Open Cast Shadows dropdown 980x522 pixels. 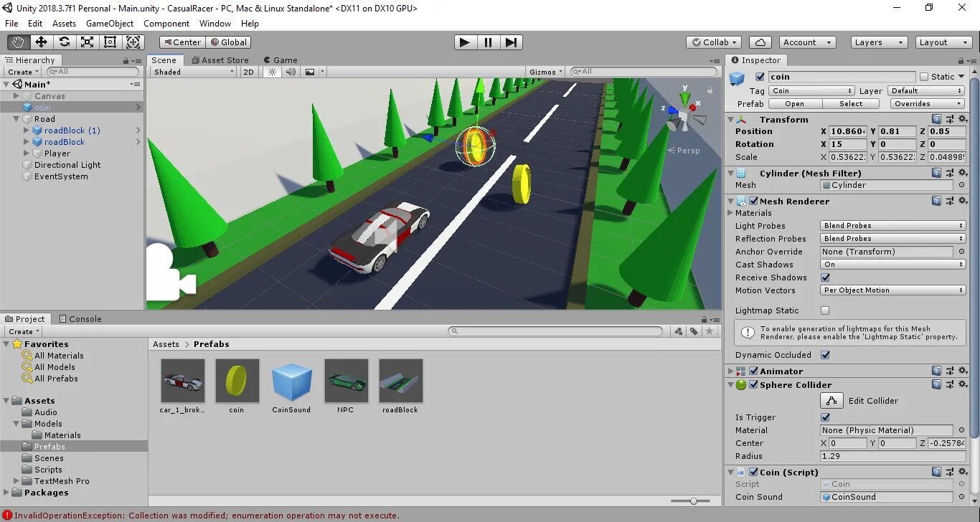tap(893, 265)
